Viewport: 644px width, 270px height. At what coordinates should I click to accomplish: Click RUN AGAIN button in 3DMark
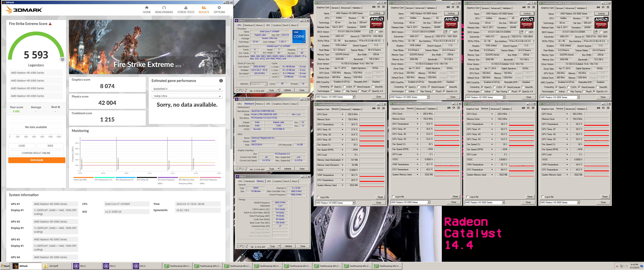[37, 160]
